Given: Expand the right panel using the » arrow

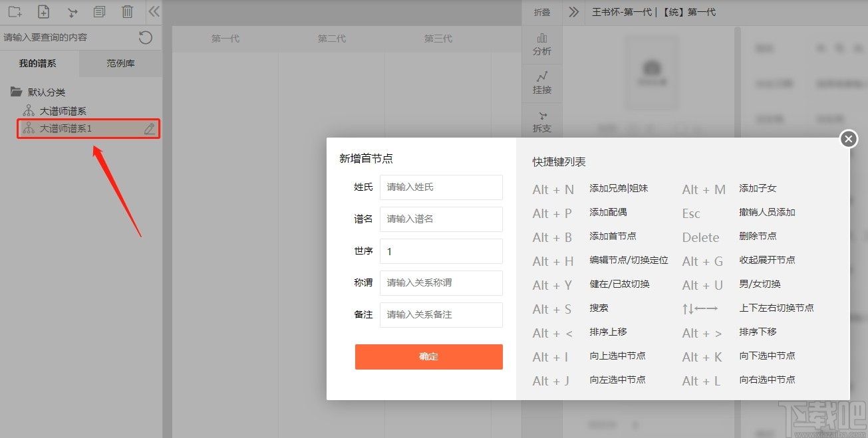Looking at the screenshot, I should point(573,11).
